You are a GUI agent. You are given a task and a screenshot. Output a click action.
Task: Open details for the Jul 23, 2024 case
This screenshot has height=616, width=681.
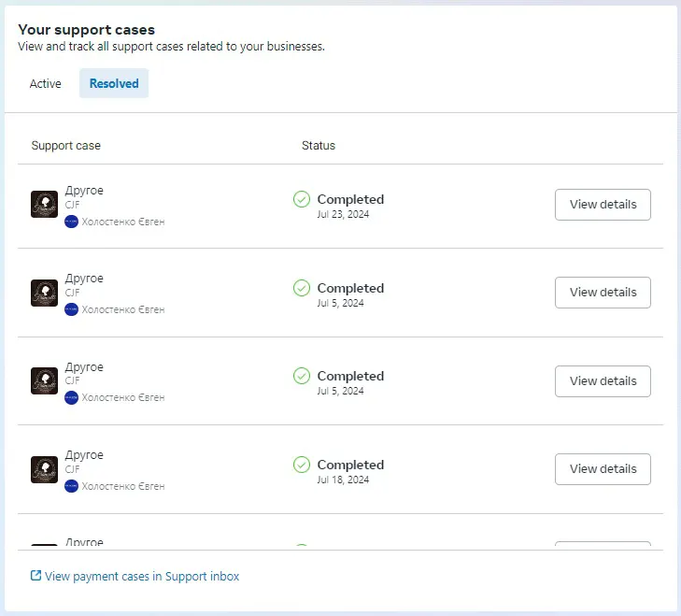pyautogui.click(x=603, y=205)
